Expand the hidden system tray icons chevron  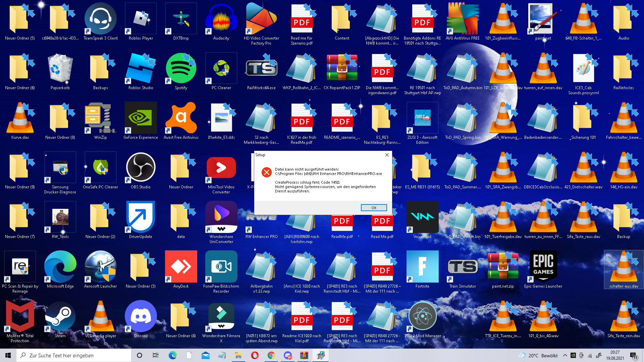click(x=565, y=355)
